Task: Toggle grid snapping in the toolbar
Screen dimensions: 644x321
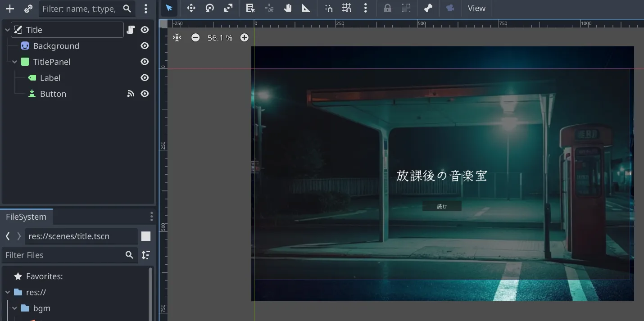Action: (x=346, y=8)
